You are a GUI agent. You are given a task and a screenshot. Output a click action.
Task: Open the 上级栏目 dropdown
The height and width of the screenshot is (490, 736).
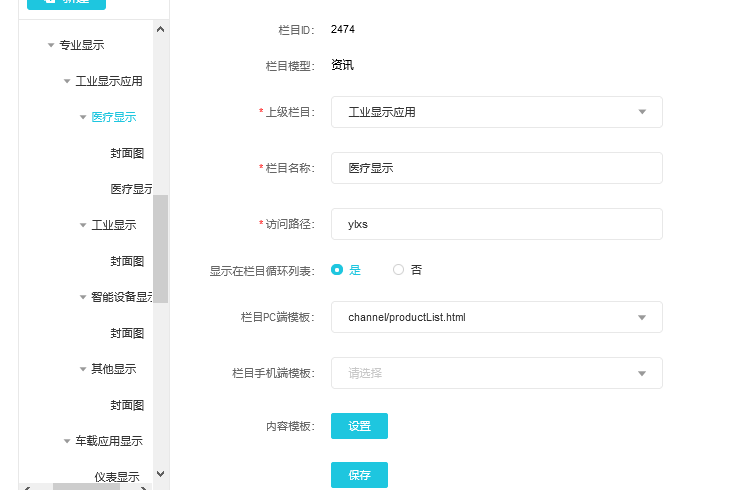point(497,112)
